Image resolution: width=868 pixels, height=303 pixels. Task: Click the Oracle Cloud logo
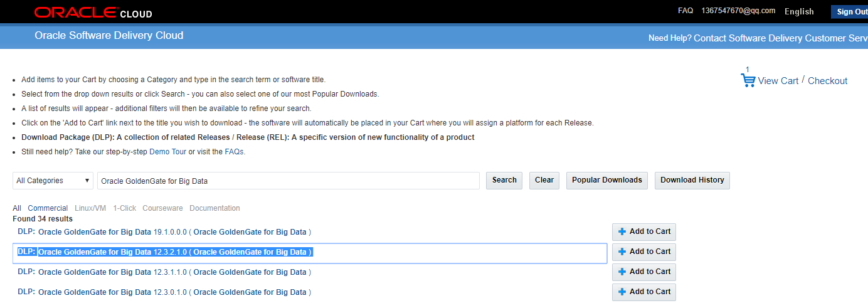[93, 13]
